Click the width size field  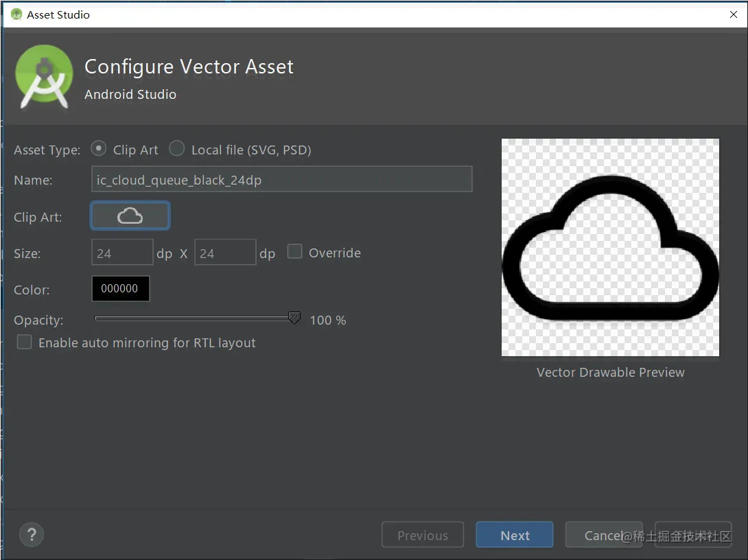pyautogui.click(x=122, y=253)
